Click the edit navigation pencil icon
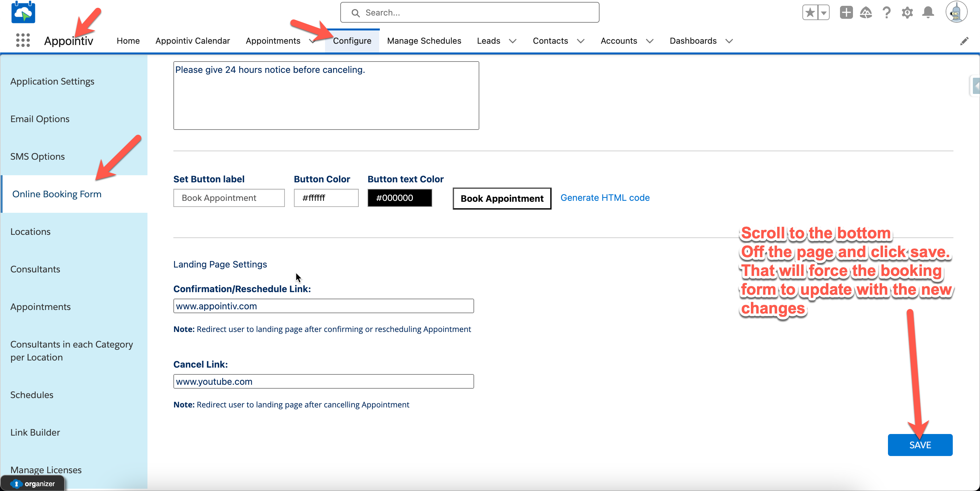 pyautogui.click(x=964, y=41)
